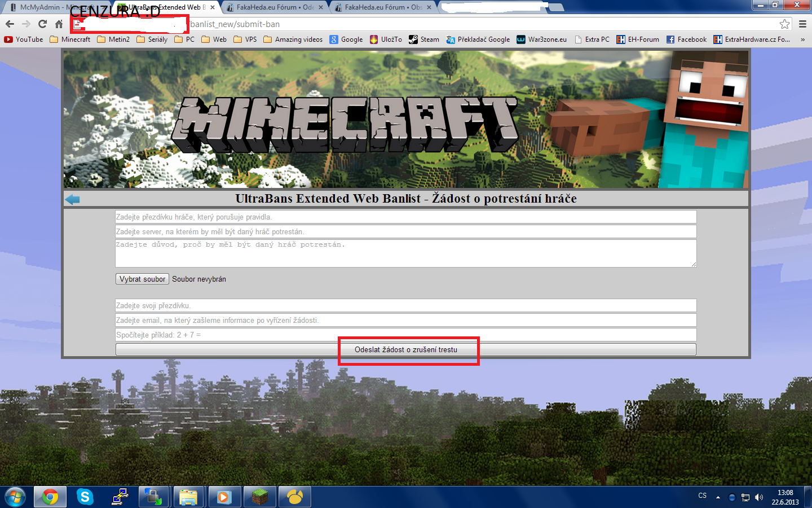Viewport: 812px width, 508px height.
Task: Click the browser Back button
Action: pos(10,24)
